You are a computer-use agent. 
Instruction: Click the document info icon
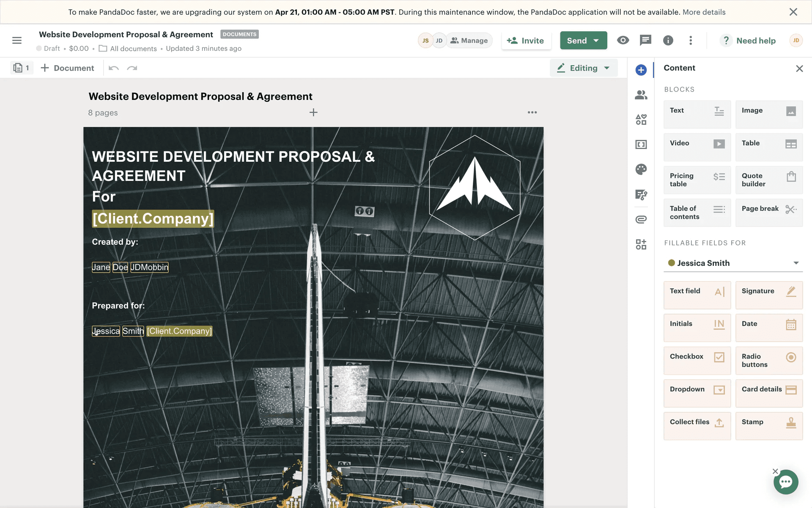(x=668, y=40)
